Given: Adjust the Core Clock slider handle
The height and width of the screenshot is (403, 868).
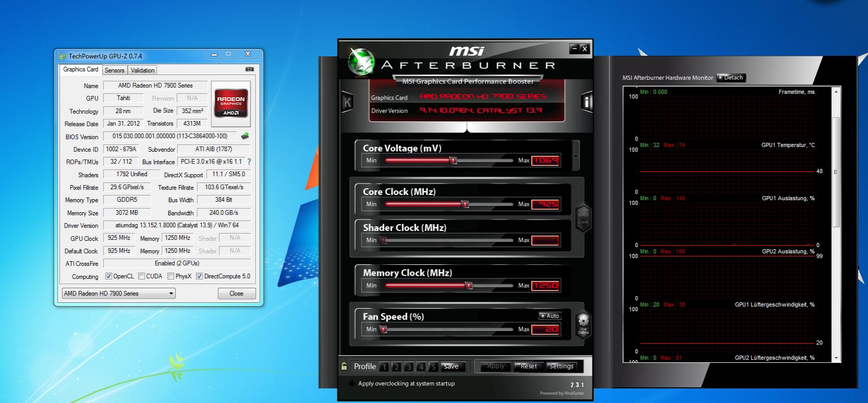Looking at the screenshot, I should pos(465,204).
